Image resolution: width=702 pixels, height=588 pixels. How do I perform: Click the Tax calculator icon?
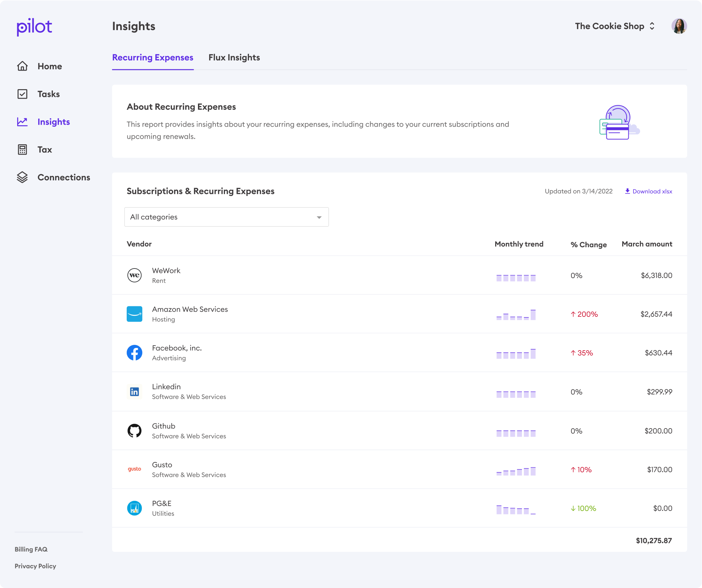22,150
